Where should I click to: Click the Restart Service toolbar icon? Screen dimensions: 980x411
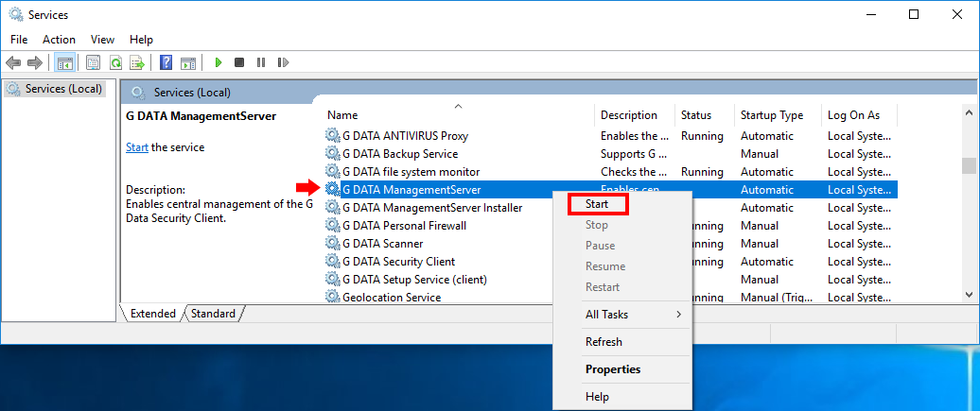283,62
